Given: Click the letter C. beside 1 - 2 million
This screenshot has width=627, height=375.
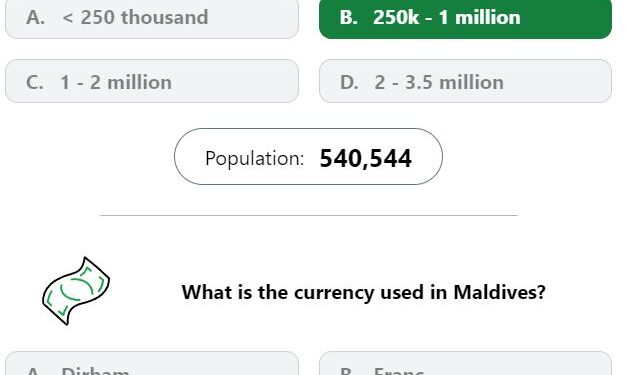Looking at the screenshot, I should coord(35,82).
